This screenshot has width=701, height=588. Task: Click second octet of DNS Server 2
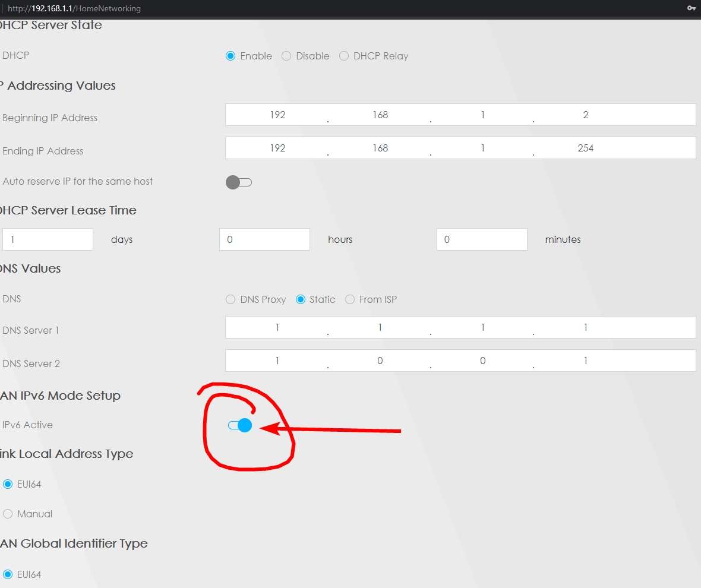[x=380, y=361]
